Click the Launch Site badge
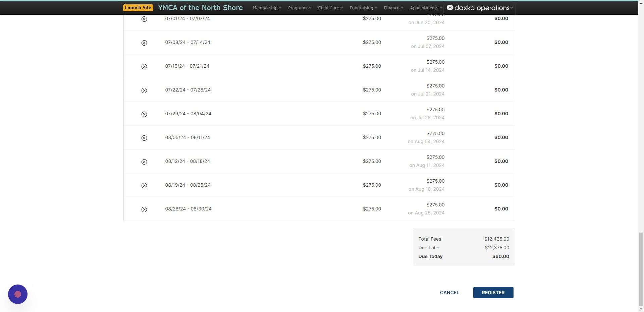 [138, 7]
